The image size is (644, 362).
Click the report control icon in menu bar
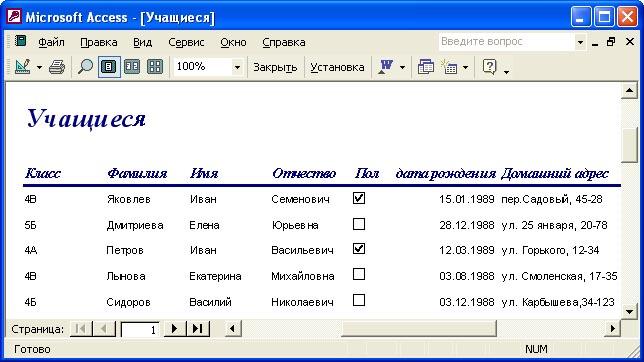[x=21, y=41]
